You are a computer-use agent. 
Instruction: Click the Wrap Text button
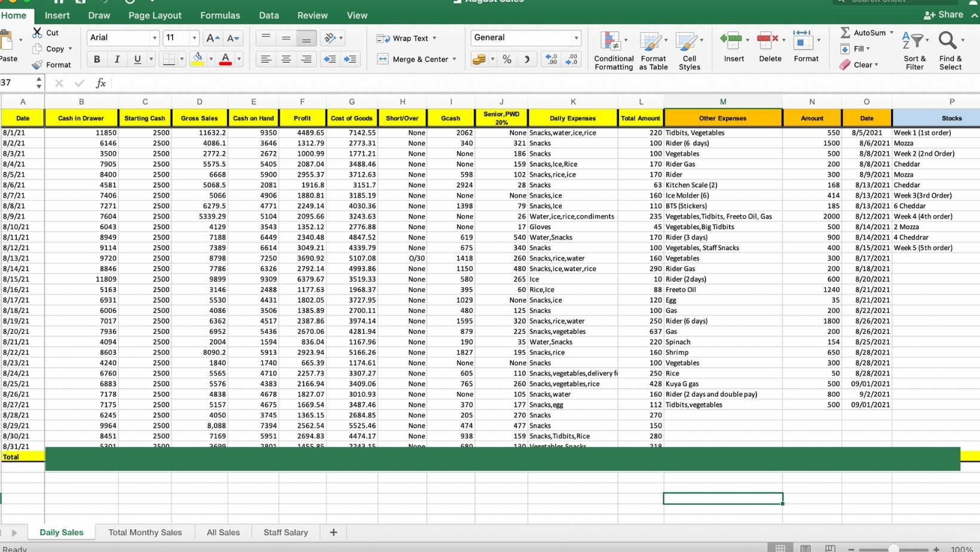coord(402,38)
